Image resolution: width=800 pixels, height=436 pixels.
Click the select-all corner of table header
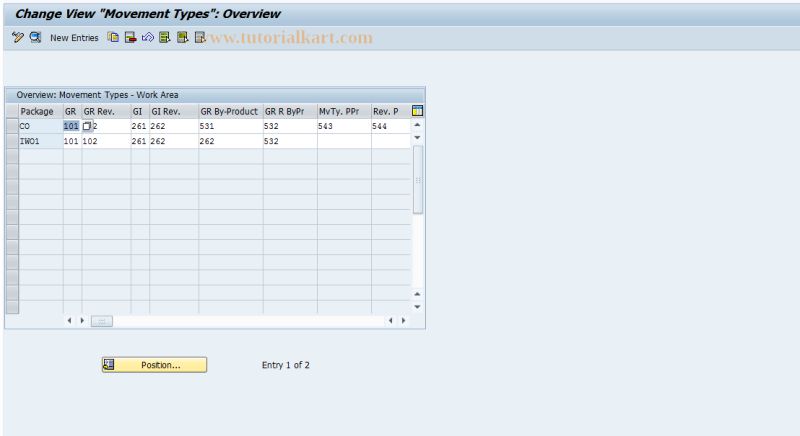pos(12,111)
